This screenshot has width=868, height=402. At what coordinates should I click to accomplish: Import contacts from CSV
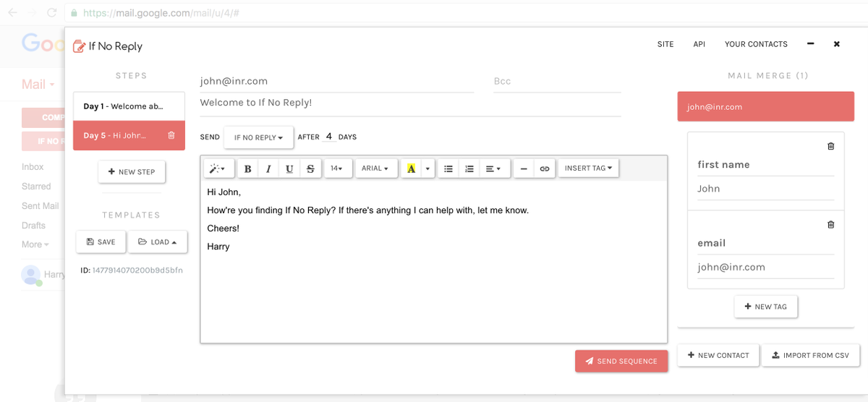point(811,356)
